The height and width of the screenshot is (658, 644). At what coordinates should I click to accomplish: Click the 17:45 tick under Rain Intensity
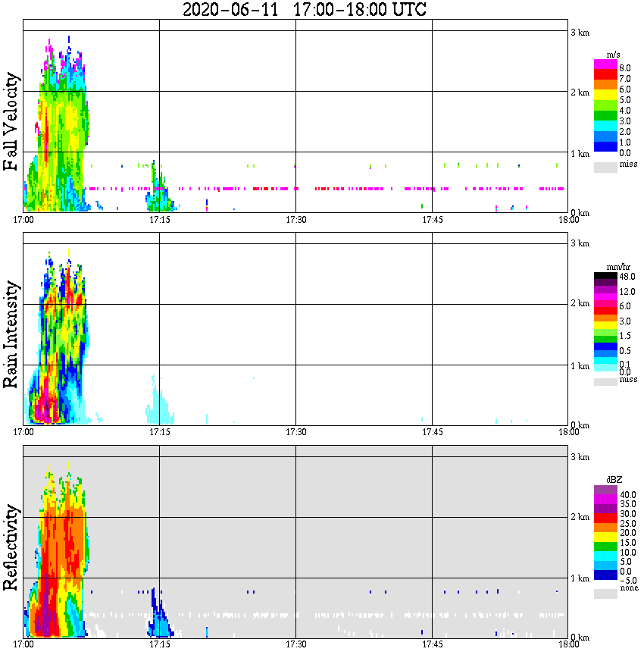coord(432,432)
